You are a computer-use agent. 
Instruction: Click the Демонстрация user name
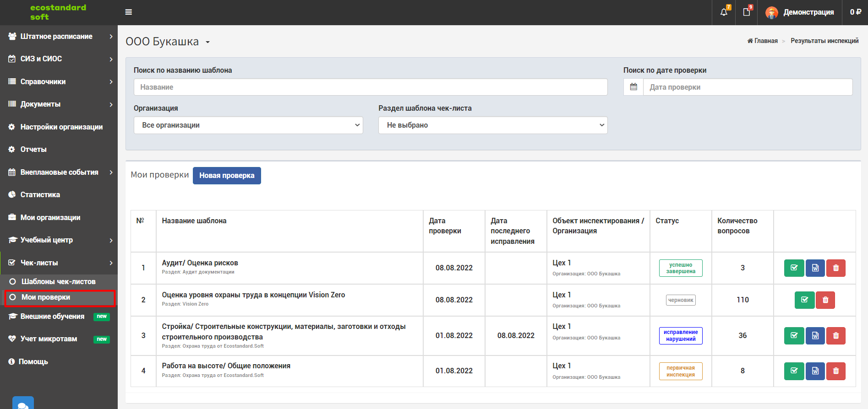pyautogui.click(x=808, y=12)
